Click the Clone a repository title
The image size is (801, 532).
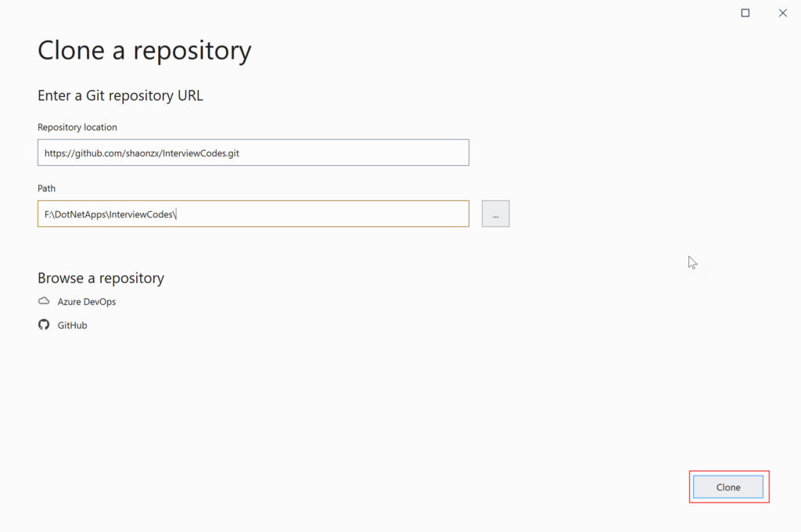tap(144, 51)
